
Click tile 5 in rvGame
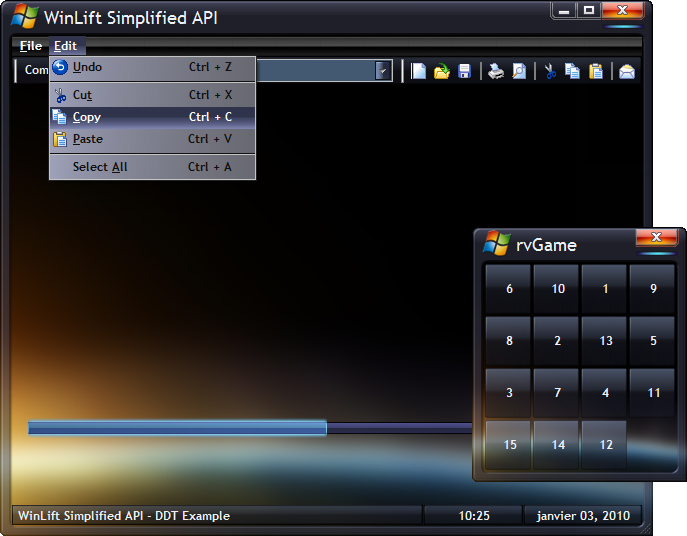(x=652, y=341)
